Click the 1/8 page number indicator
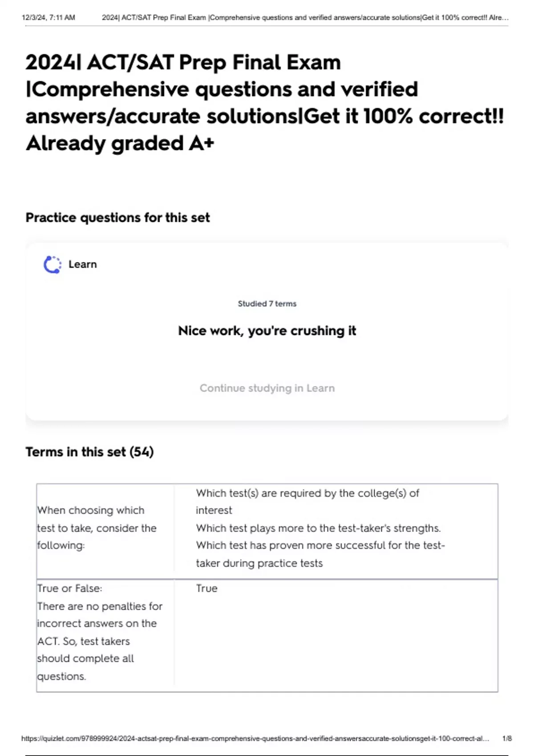 (507, 739)
